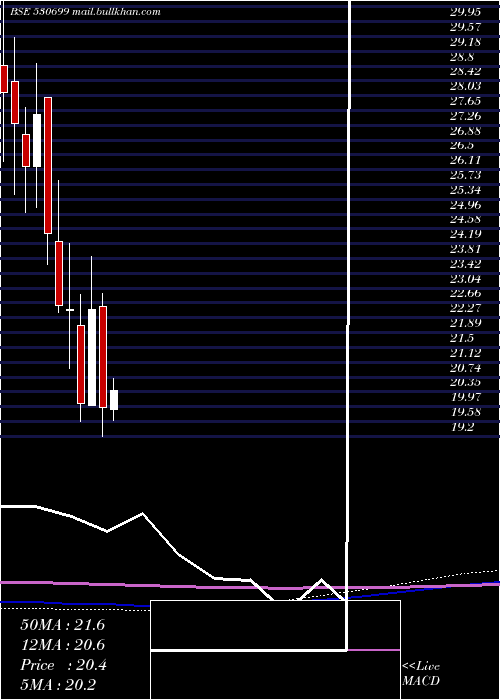Click the 24.58 price axis label
This screenshot has width=500, height=700.
coord(465,219)
